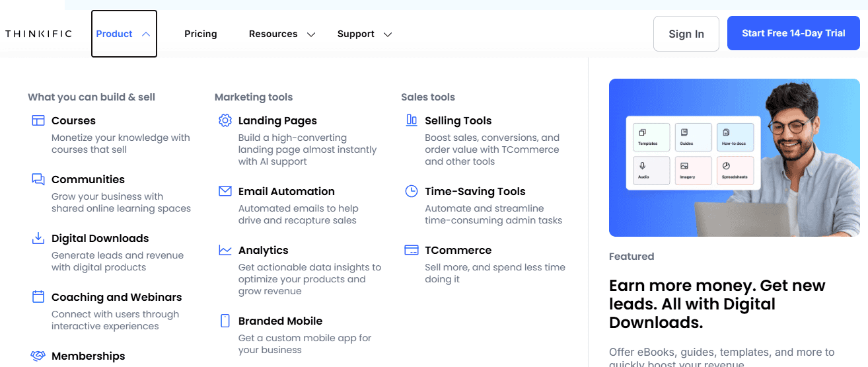Click 'Boost sales, conversions, and order value' description

492,149
